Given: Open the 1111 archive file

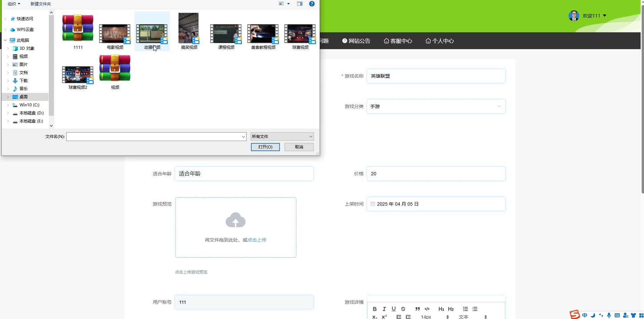Looking at the screenshot, I should pos(78,32).
